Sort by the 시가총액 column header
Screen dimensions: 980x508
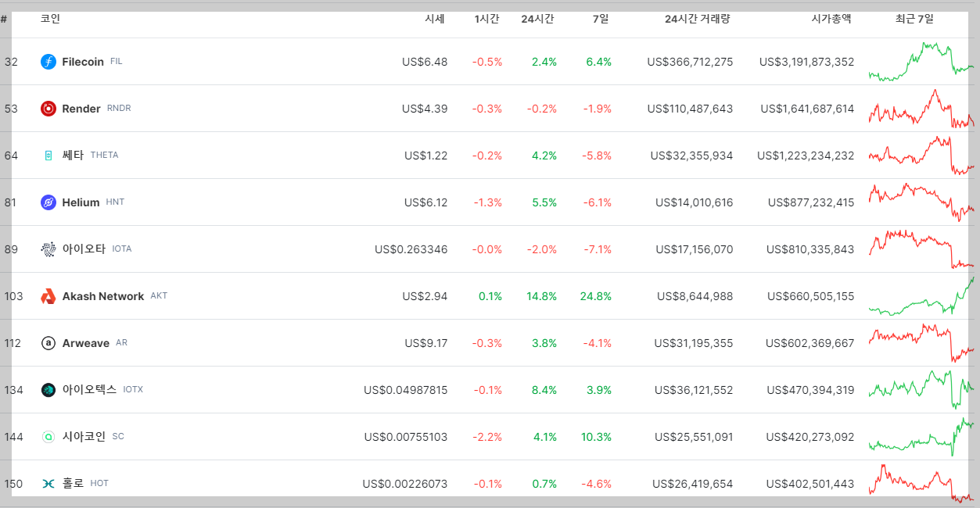831,19
